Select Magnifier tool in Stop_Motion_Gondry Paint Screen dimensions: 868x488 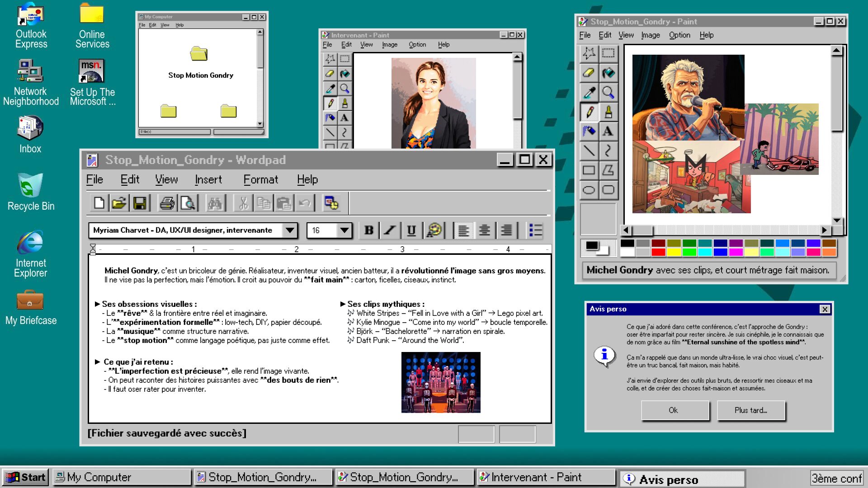[609, 92]
